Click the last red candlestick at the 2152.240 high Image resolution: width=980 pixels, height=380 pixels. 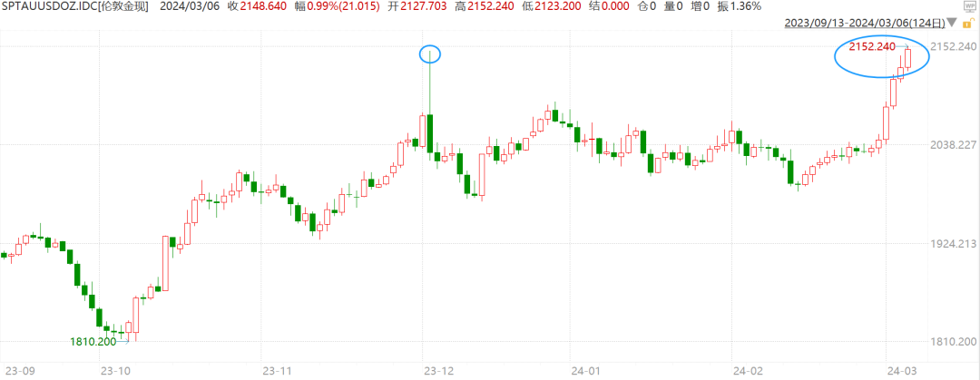click(908, 59)
